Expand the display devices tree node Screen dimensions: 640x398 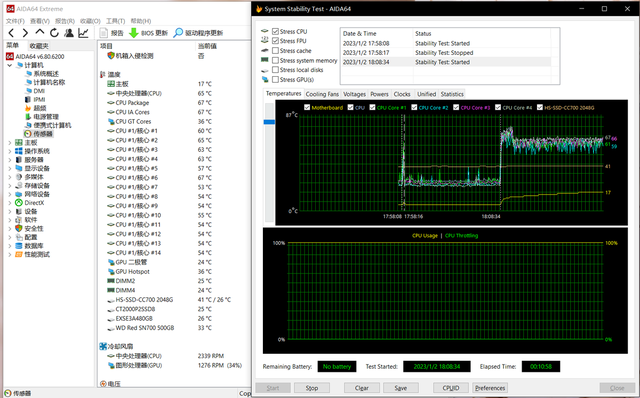pos(10,168)
